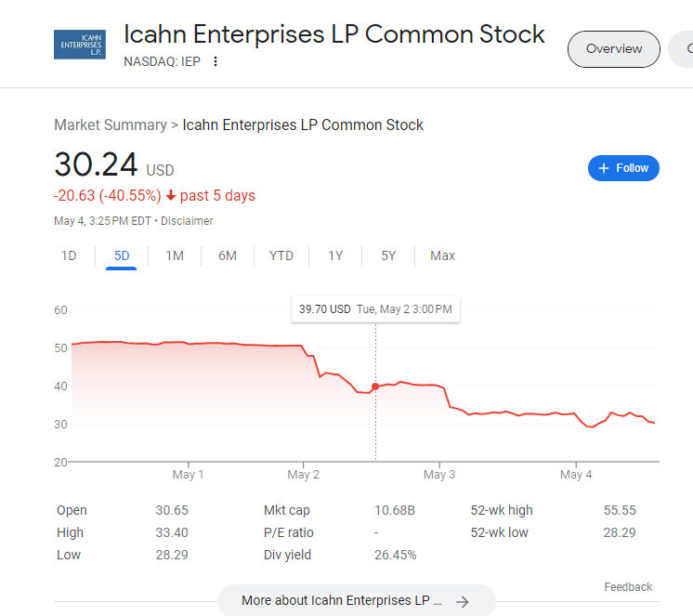
Task: Follow the Icahn Enterprises stock
Action: [x=623, y=168]
